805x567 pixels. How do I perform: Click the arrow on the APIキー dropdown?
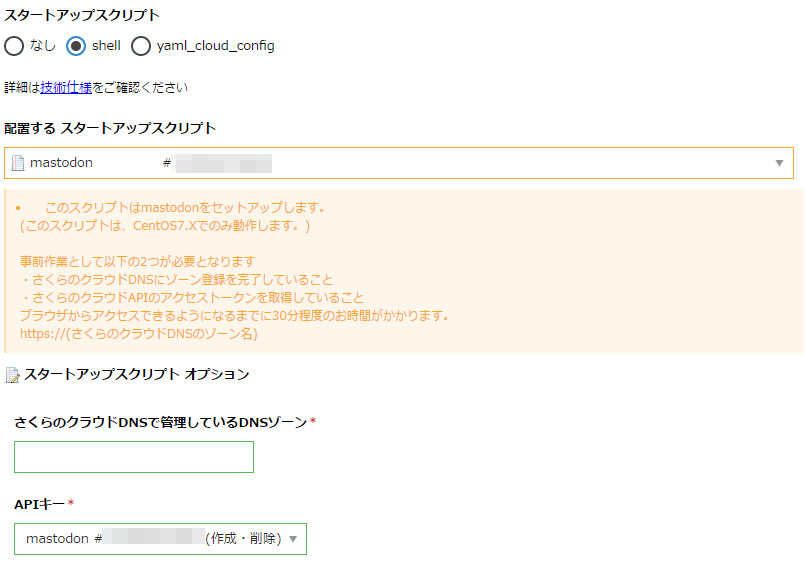click(293, 539)
